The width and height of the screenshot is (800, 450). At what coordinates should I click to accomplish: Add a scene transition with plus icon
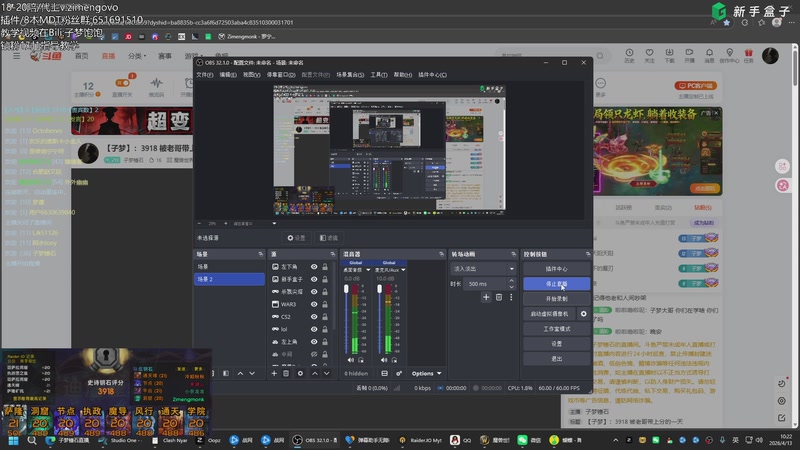pos(486,297)
